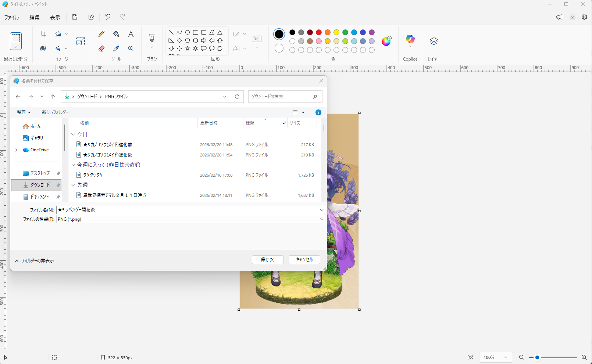Click the 保存(S) button

point(268,260)
